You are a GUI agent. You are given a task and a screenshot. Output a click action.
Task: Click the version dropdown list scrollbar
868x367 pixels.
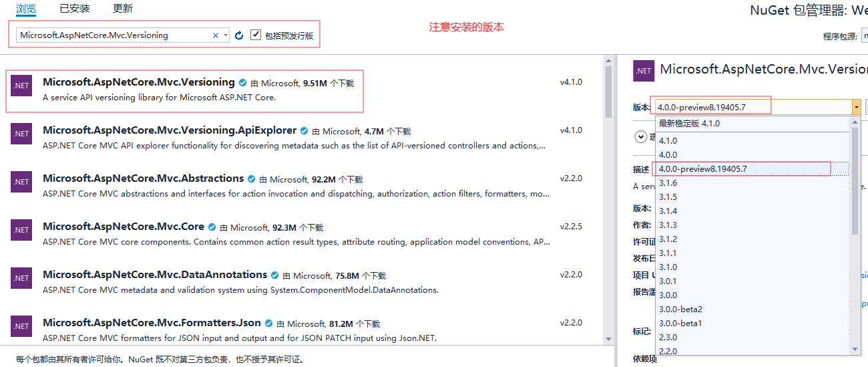pyautogui.click(x=855, y=180)
